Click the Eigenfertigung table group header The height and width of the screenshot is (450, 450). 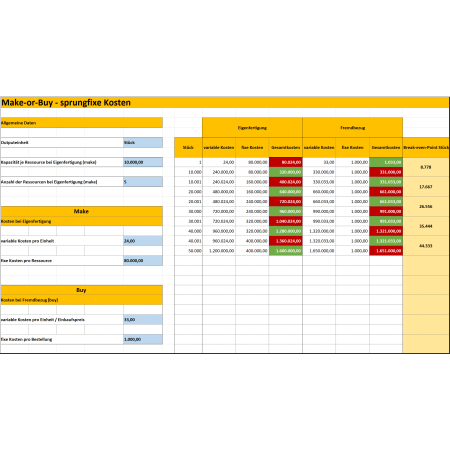tap(252, 128)
